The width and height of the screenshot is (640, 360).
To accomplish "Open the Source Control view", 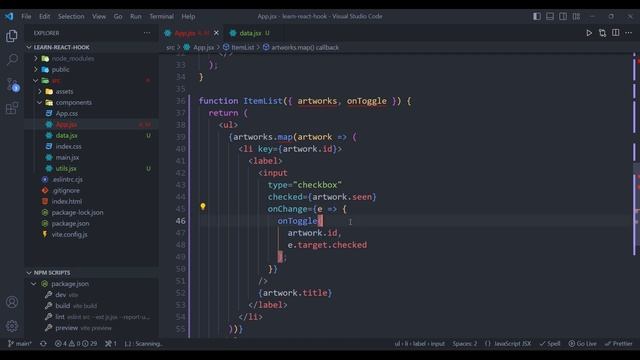I will (12, 84).
